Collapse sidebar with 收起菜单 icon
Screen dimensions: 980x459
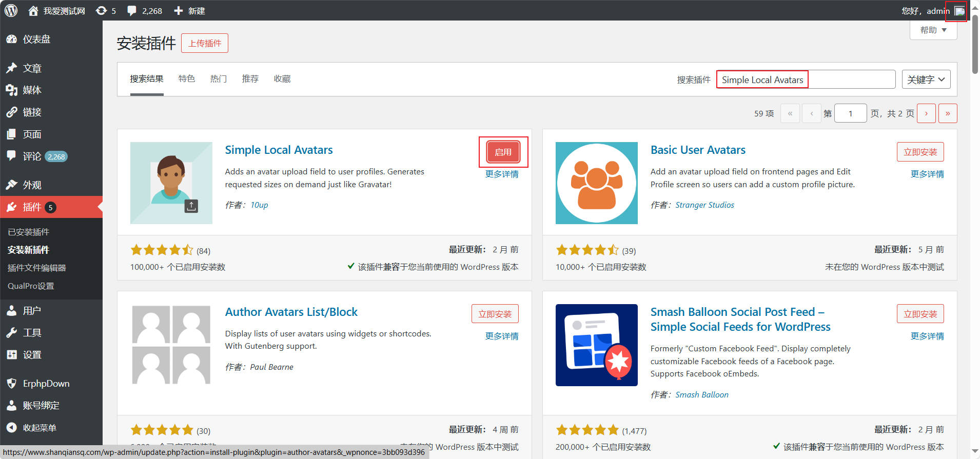pos(11,428)
